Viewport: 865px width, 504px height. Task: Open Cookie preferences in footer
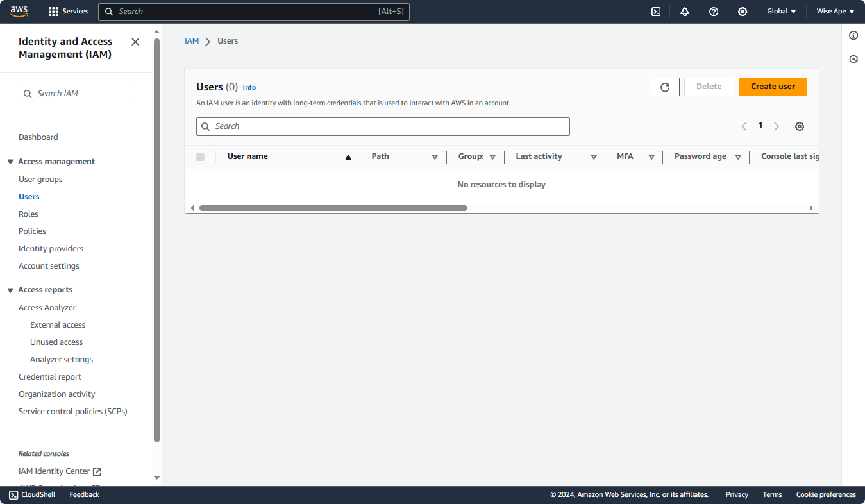click(x=826, y=494)
